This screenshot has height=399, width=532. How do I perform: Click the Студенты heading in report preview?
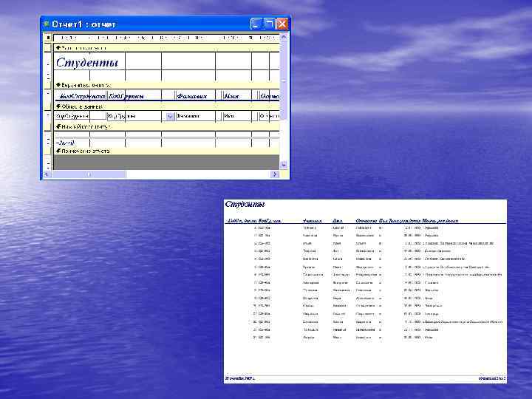pyautogui.click(x=245, y=204)
